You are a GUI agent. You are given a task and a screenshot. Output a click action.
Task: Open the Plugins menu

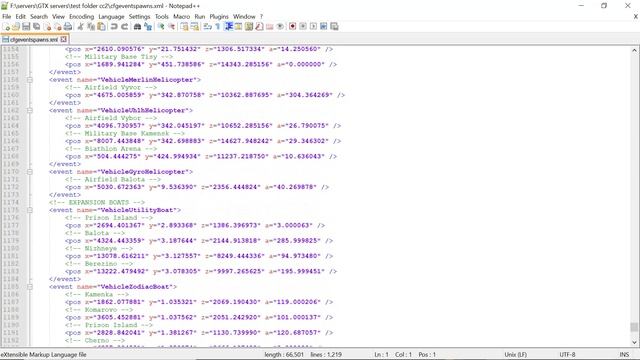tap(219, 17)
